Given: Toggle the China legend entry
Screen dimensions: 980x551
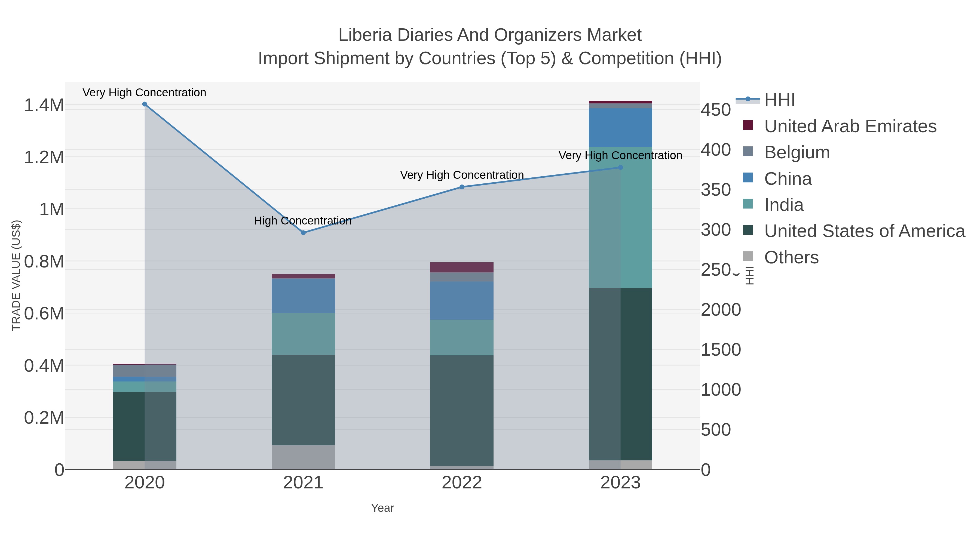Looking at the screenshot, I should click(777, 178).
